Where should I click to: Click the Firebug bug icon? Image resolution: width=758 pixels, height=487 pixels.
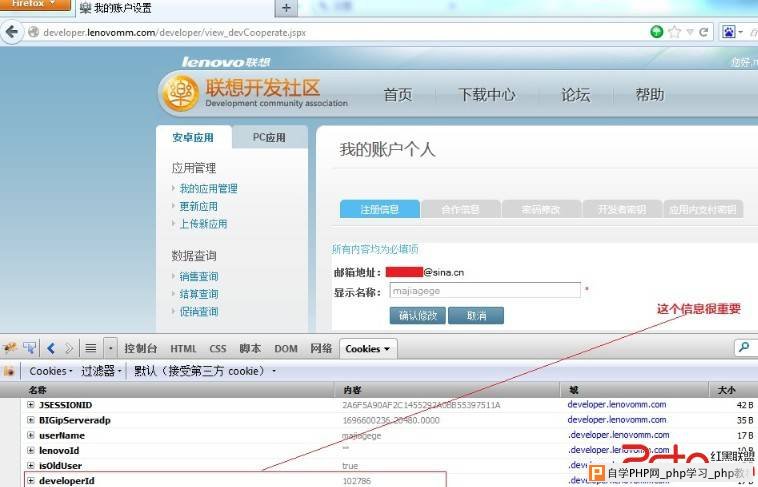point(10,348)
